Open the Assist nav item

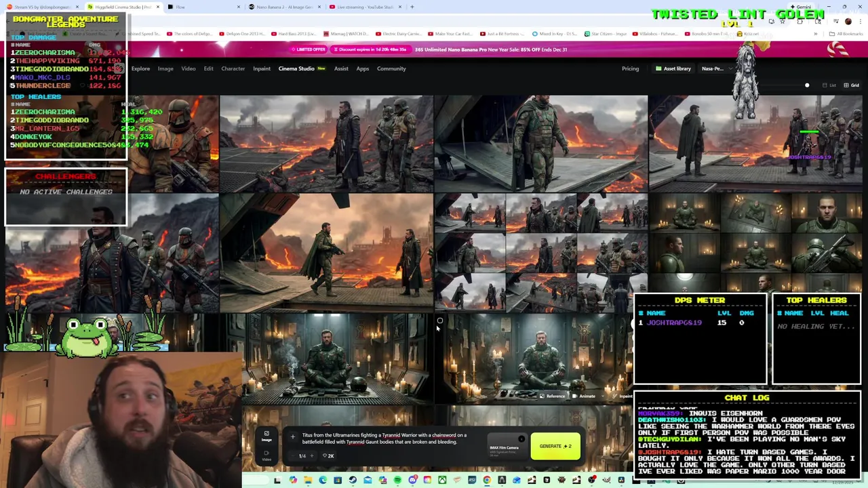coord(341,68)
